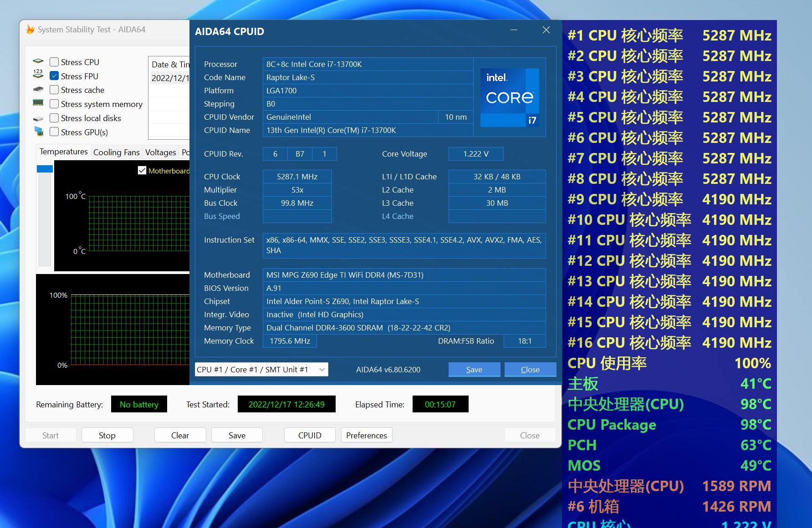Click the RAM module icon beside Stress system memory
The image size is (812, 528).
point(38,103)
